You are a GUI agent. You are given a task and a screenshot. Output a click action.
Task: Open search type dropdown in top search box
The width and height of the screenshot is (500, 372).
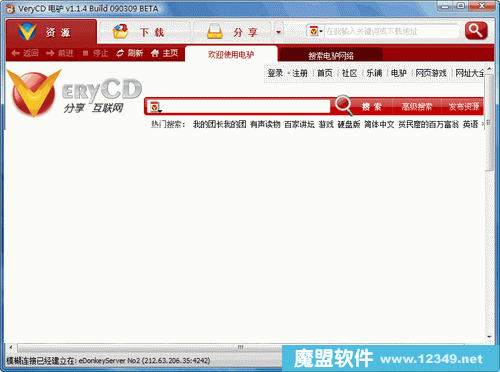point(315,31)
